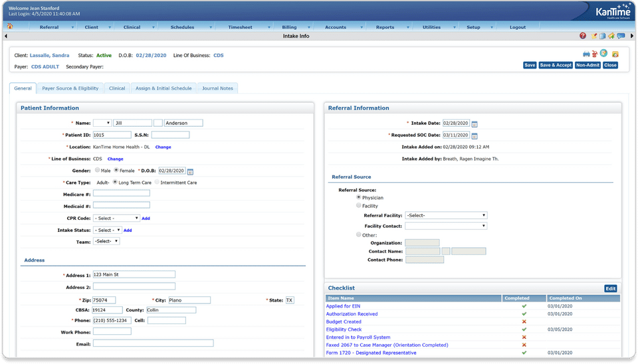Click the red PDF icon in client header
Screen dimensions: 638x364
(x=595, y=54)
